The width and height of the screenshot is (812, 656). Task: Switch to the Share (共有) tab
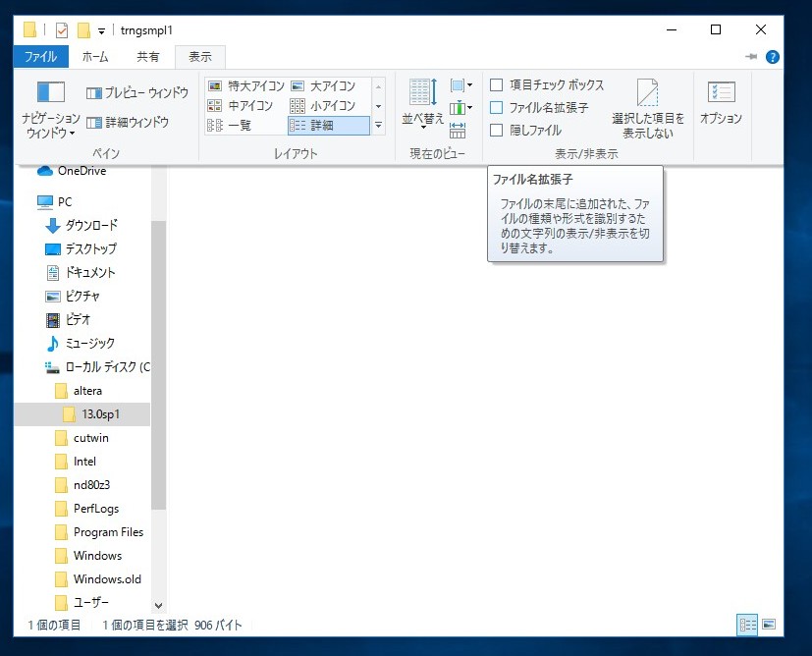[147, 56]
